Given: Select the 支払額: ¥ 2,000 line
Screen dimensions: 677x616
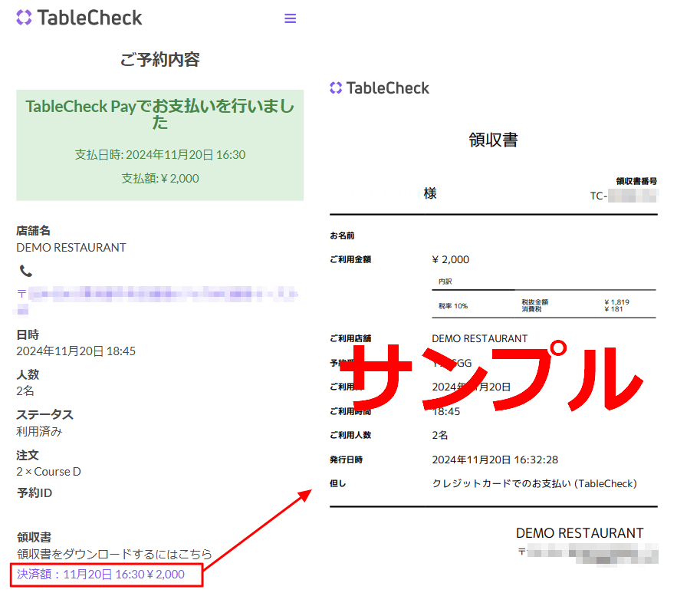Looking at the screenshot, I should pyautogui.click(x=159, y=179).
